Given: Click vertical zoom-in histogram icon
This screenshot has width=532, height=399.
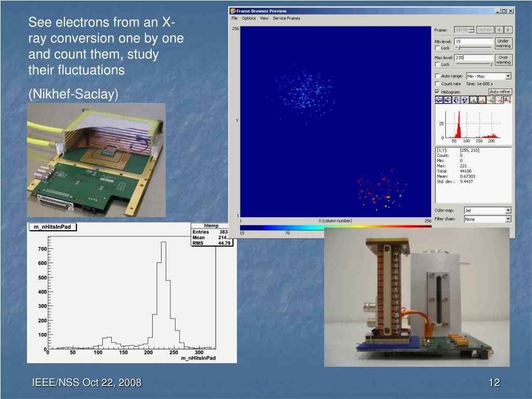Looking at the screenshot, I should click(x=490, y=100).
